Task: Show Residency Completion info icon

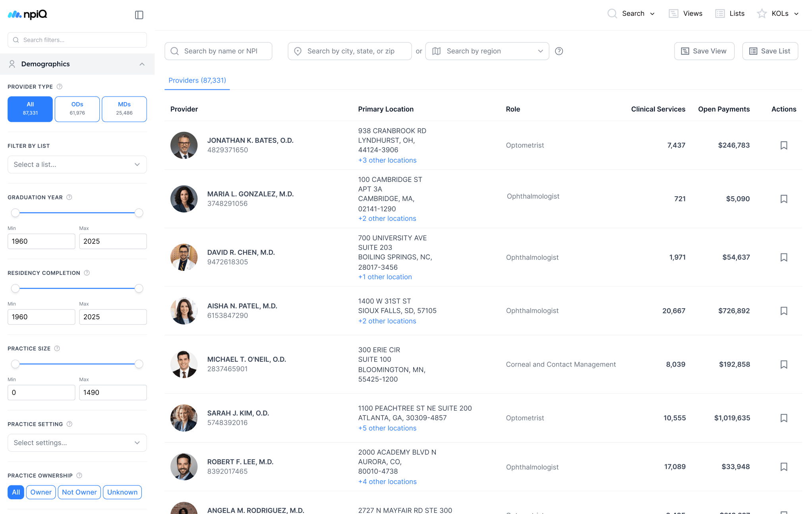Action: pos(87,273)
